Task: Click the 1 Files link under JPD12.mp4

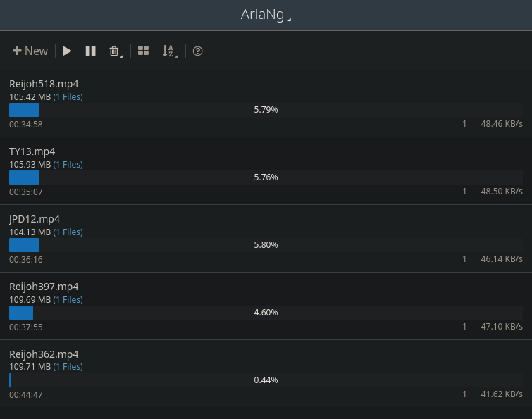Action: tap(68, 232)
